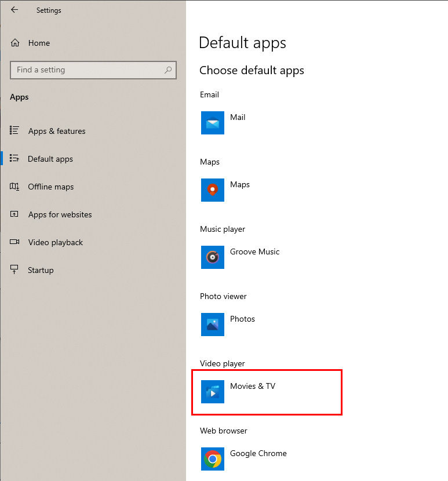Click the Offline maps icon

pyautogui.click(x=14, y=186)
